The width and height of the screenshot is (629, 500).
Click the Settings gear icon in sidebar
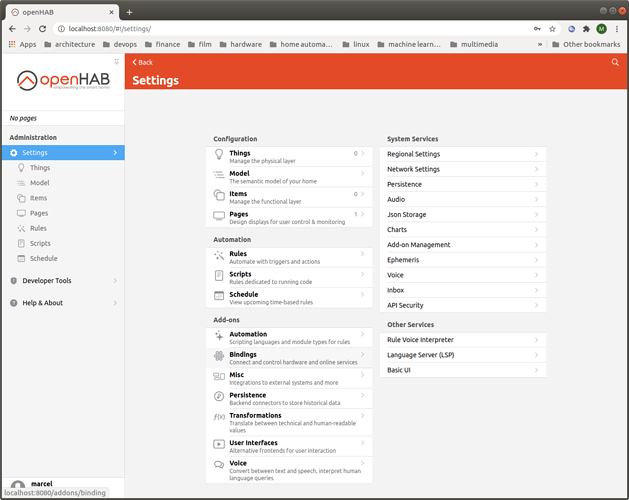pyautogui.click(x=14, y=153)
